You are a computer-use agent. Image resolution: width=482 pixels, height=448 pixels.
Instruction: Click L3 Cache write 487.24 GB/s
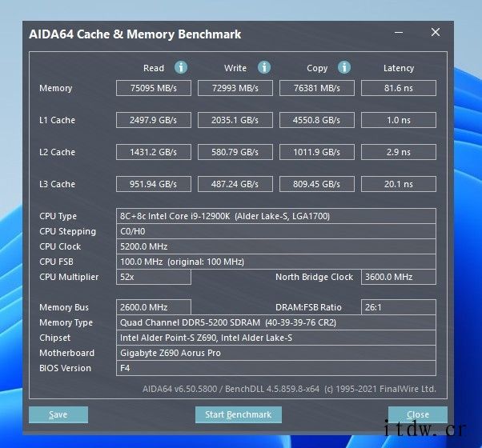235,184
